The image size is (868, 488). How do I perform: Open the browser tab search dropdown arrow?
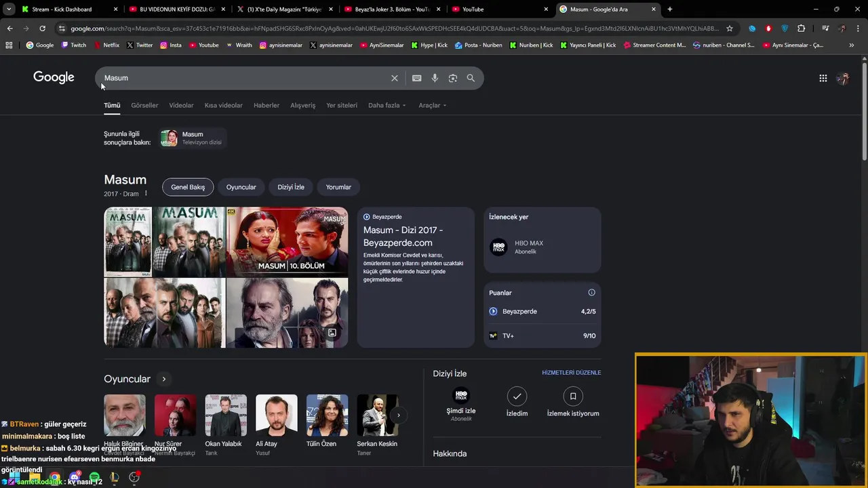[9, 9]
